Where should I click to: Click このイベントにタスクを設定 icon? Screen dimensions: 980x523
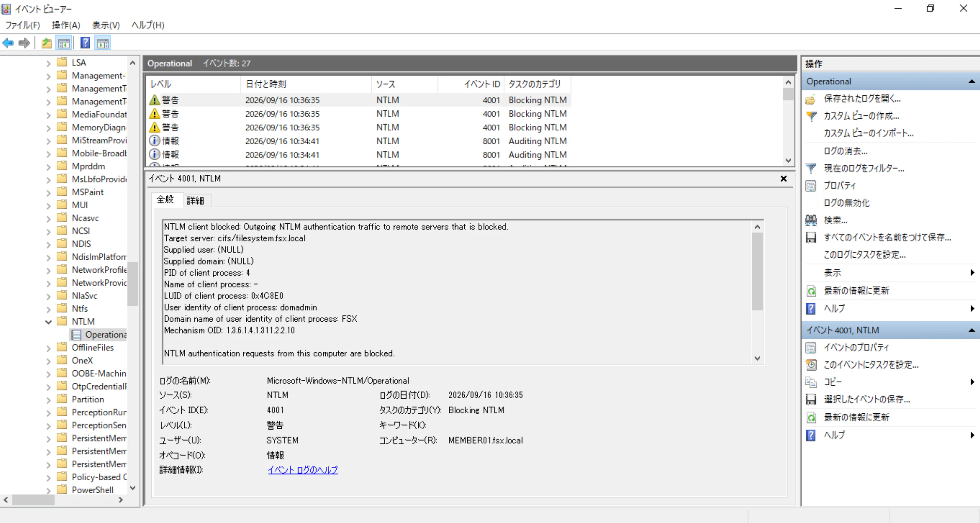(811, 365)
